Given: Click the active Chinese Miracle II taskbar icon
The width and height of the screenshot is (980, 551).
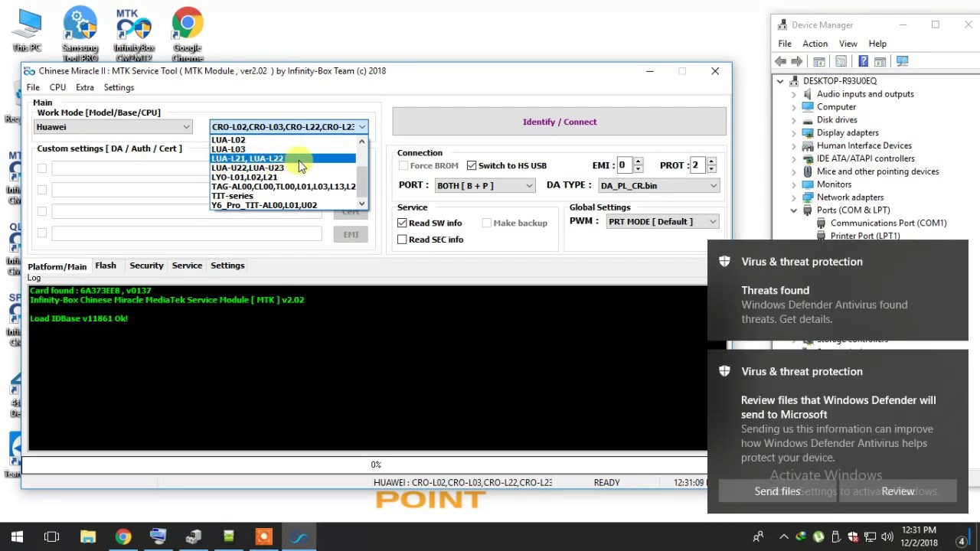Looking at the screenshot, I should [x=299, y=536].
